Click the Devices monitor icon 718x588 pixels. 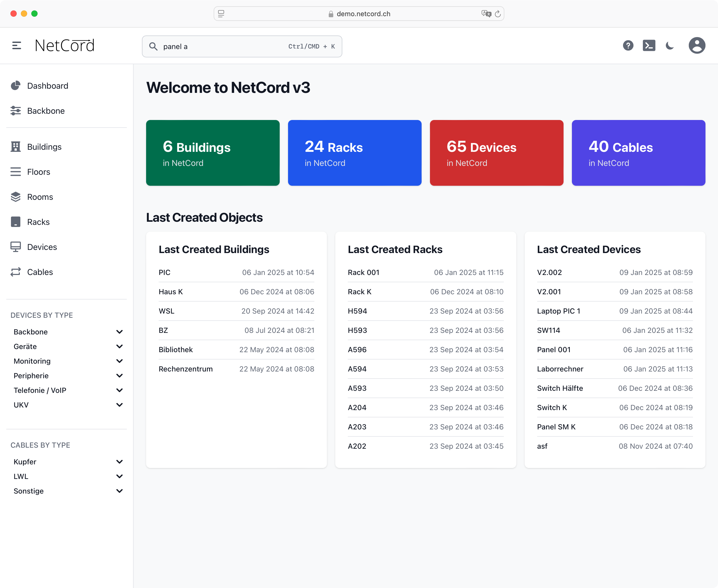click(16, 247)
